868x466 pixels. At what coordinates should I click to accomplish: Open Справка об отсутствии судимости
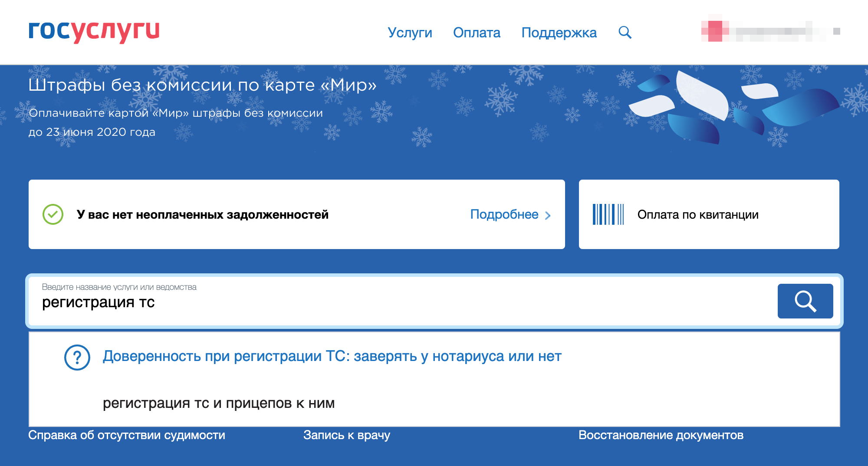(126, 434)
